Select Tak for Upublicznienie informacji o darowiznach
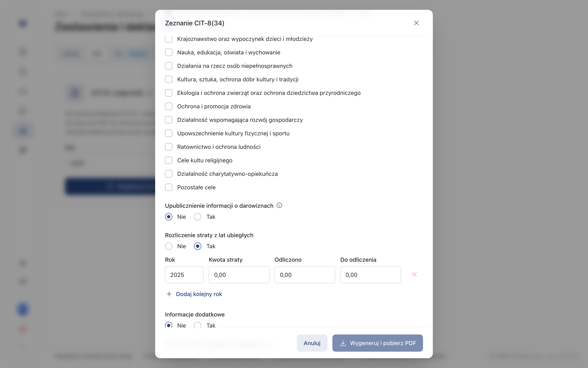 [198, 217]
